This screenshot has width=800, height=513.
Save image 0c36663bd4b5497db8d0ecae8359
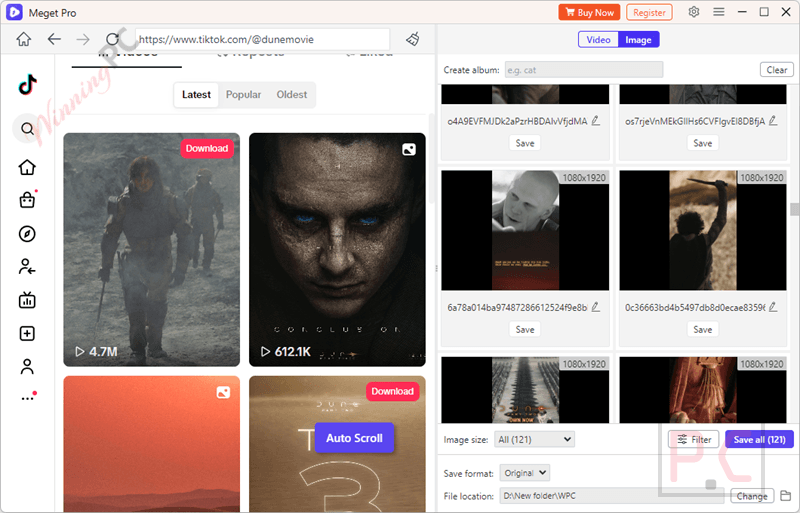[x=703, y=330]
